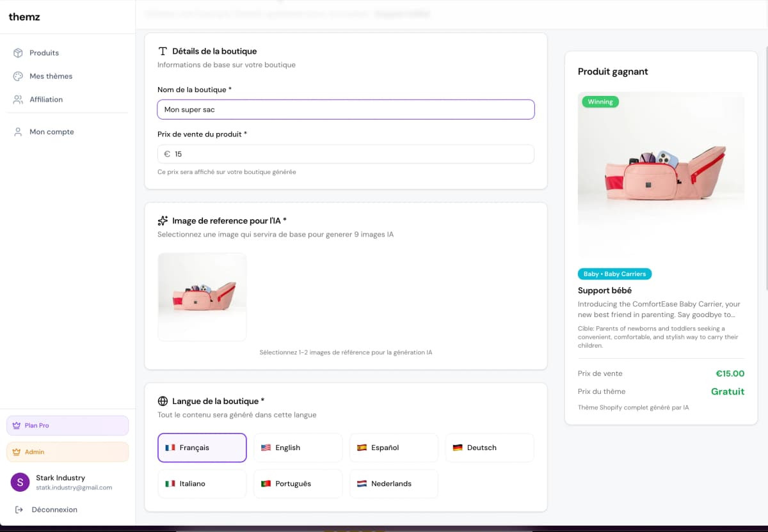
Task: Click the Déconnexion logout icon
Action: tap(19, 510)
